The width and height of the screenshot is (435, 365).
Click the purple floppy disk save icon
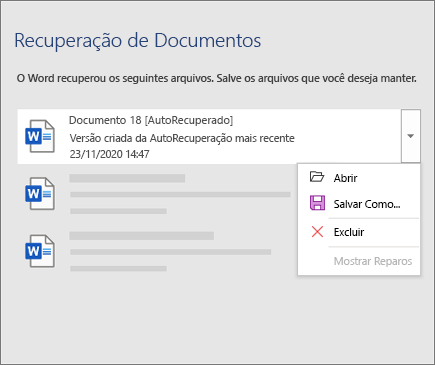(x=317, y=203)
